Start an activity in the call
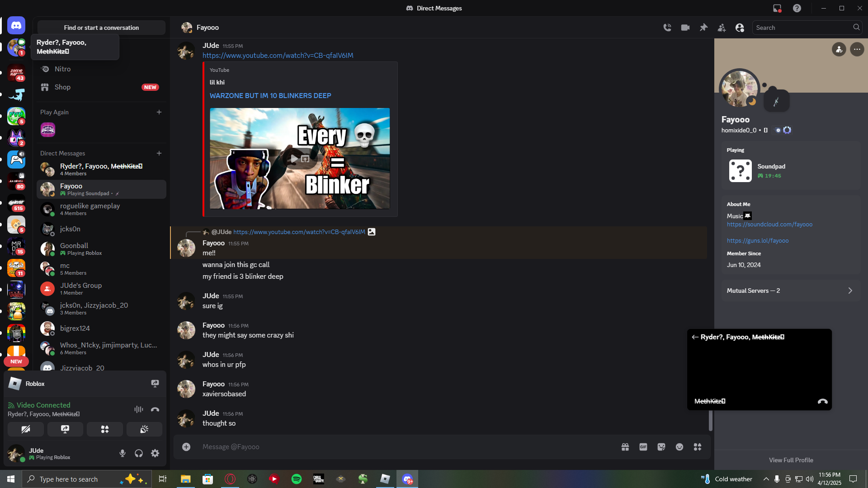The image size is (868, 488). point(105,429)
